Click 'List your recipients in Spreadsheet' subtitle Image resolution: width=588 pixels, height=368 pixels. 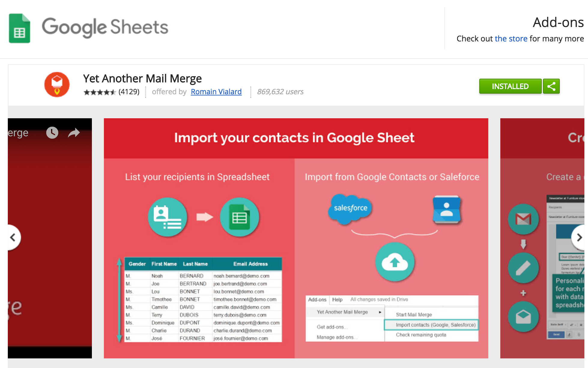click(197, 177)
